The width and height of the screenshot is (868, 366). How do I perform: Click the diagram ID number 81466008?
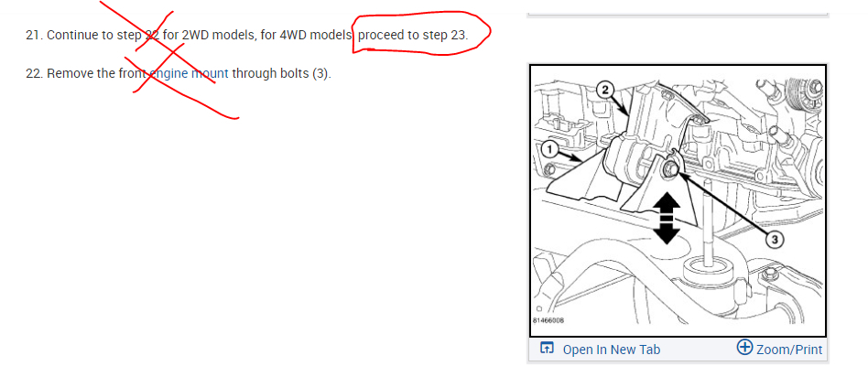coord(548,320)
